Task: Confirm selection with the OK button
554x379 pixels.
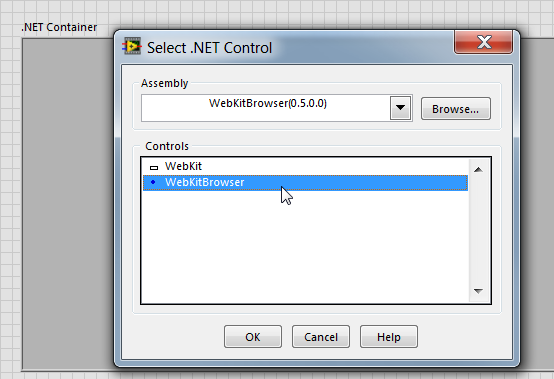Action: [253, 337]
